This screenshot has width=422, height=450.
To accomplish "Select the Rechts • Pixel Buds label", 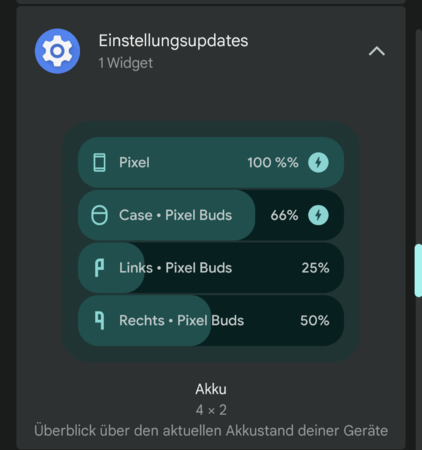I will click(x=182, y=320).
